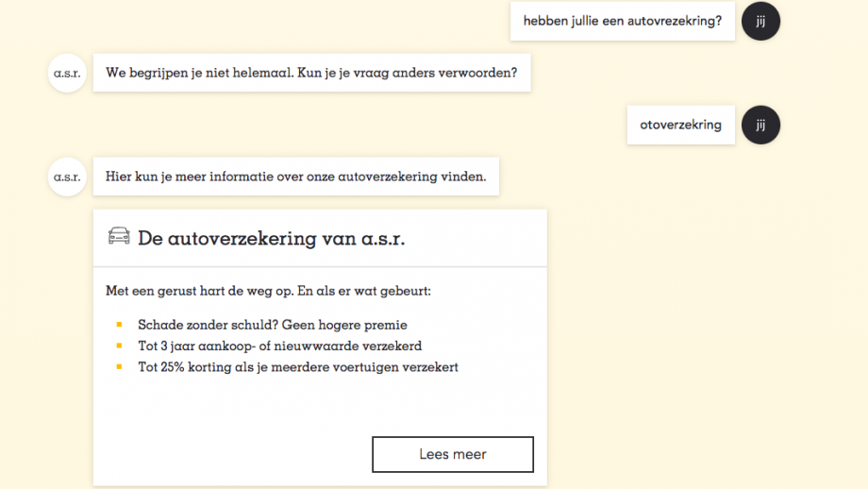Select the a.s.r. avatar beside 'We begrijpen je niet helemaal'
Screen dimensions: 868x489
(x=67, y=73)
